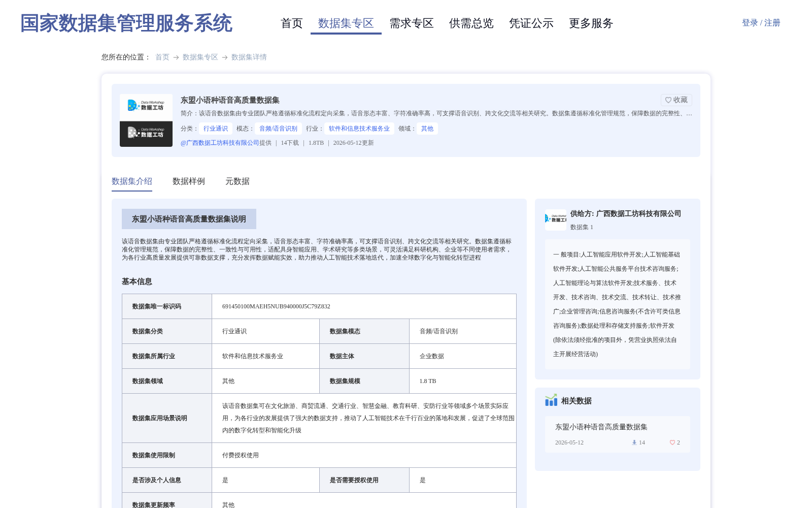Click the identifier code 691450100MAEH5NUB940000J5C79Z832
This screenshot has height=508, width=812.
(276, 306)
